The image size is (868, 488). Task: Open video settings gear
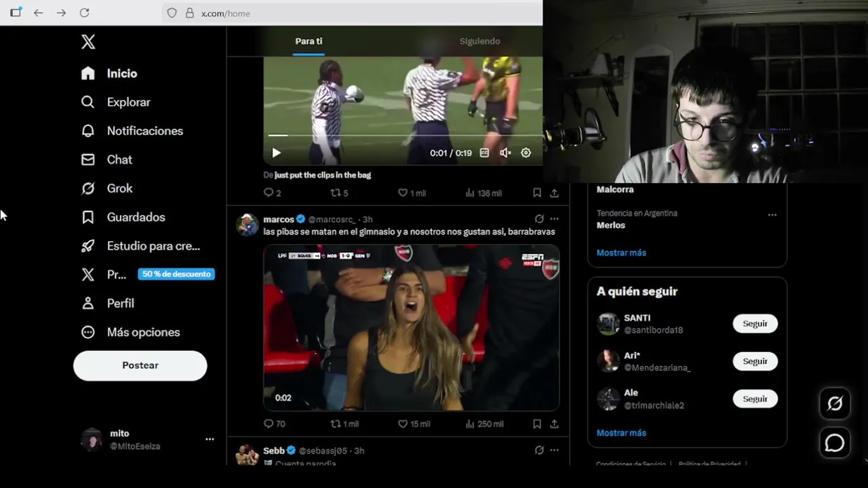point(526,153)
